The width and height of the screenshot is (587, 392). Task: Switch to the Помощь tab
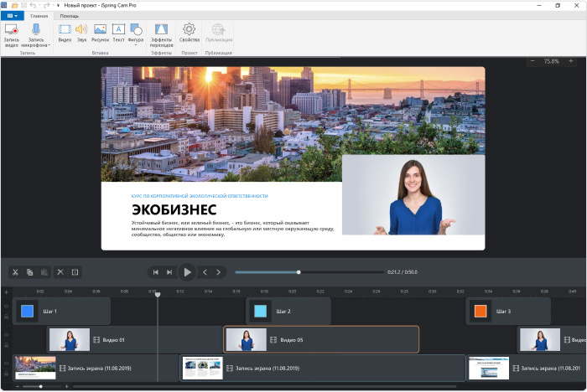pos(70,16)
